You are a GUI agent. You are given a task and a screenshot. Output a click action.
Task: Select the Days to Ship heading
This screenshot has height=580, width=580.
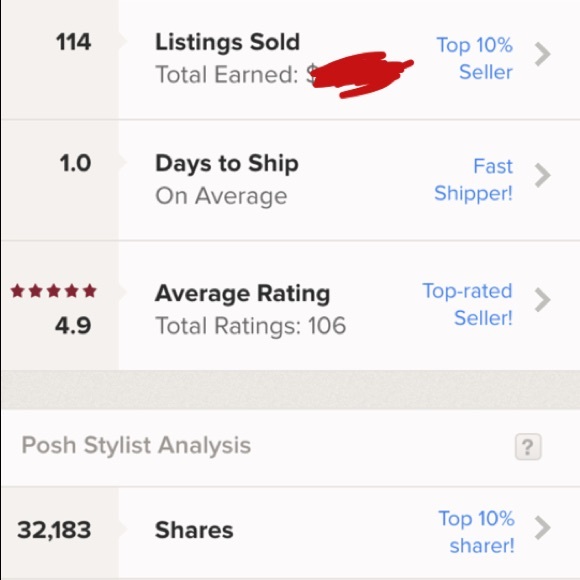click(227, 163)
